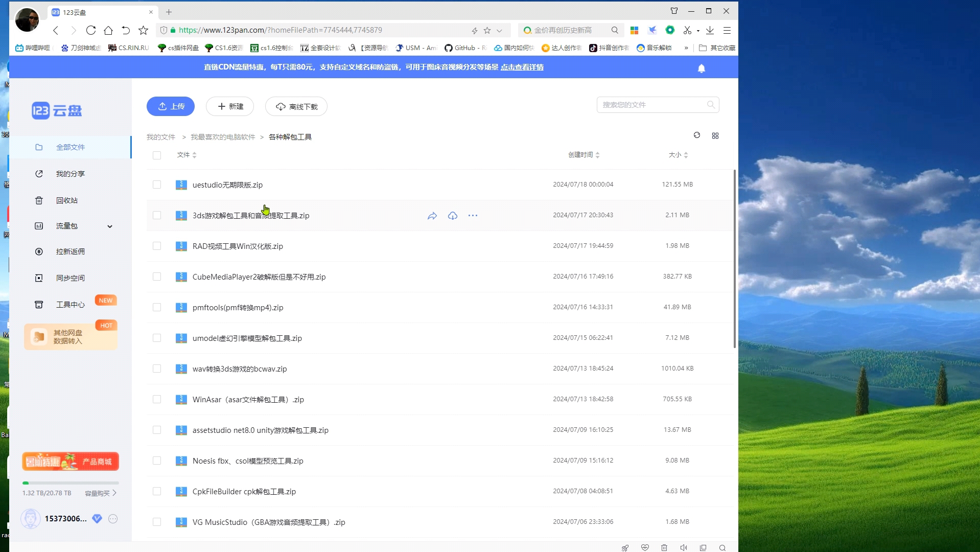
Task: Click the browser reload icon
Action: 91,30
